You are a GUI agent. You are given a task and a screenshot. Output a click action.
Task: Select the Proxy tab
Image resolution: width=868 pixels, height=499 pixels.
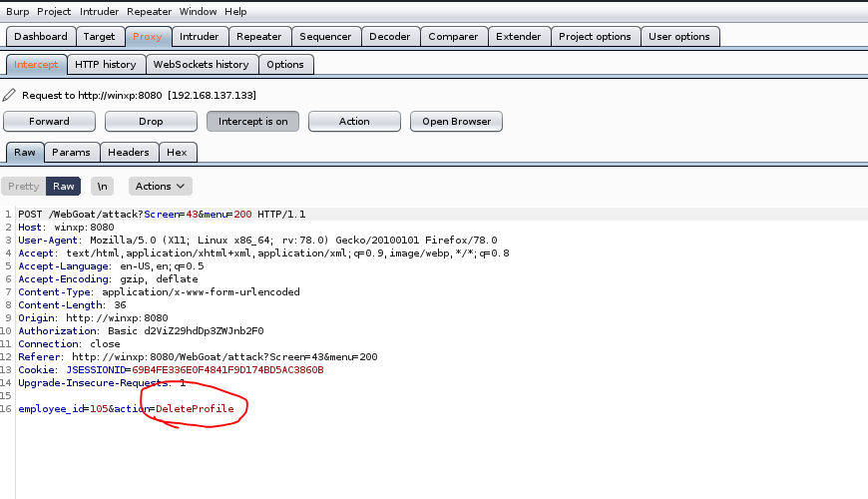click(148, 37)
